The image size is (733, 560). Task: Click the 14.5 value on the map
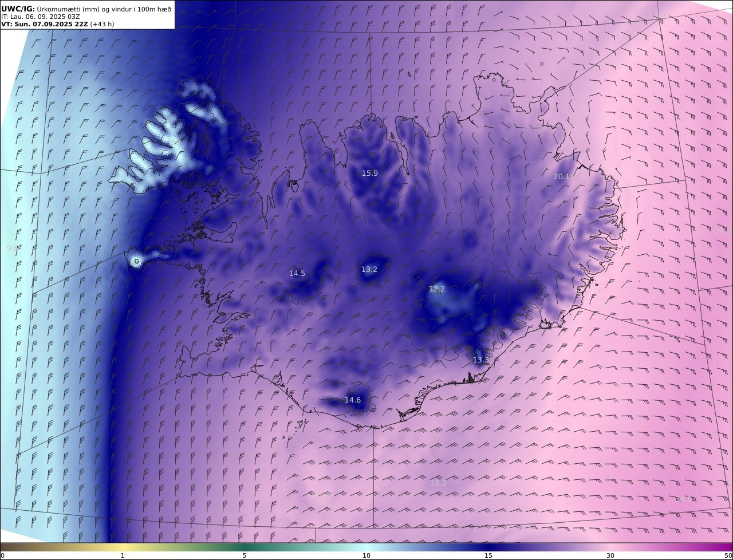click(297, 274)
